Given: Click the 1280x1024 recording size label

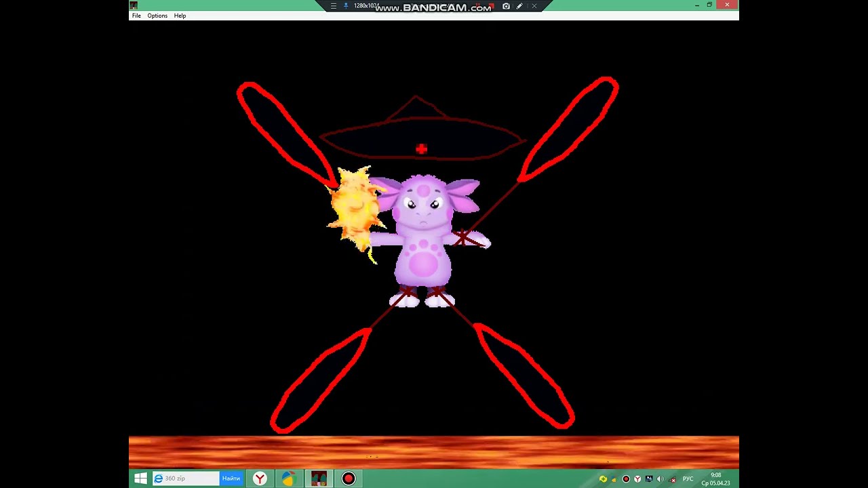Looking at the screenshot, I should pos(366,6).
